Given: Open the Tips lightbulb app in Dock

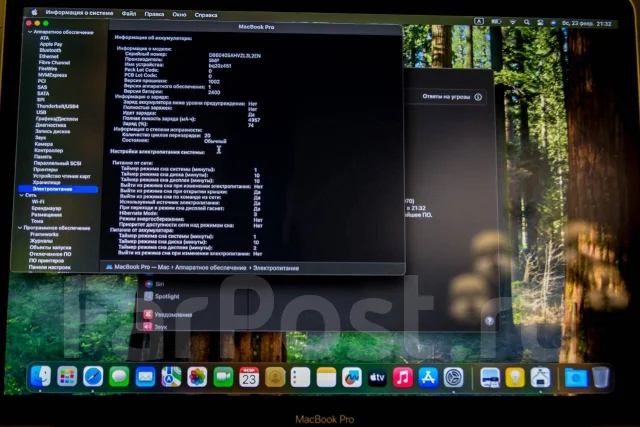Looking at the screenshot, I should (x=515, y=378).
